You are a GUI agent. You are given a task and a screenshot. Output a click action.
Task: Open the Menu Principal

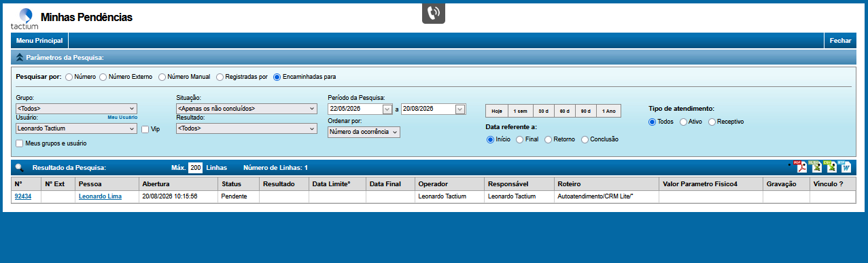pos(39,41)
